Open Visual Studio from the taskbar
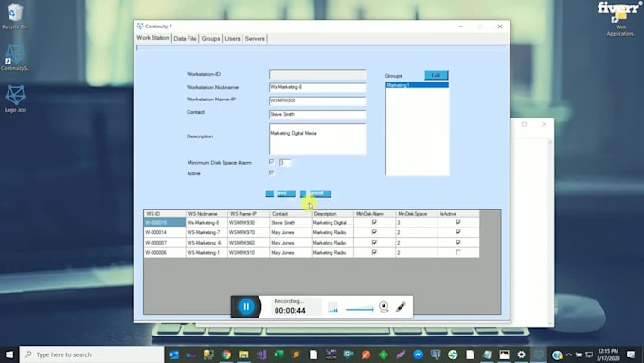Screen dimensions: 644x363 pyautogui.click(x=261, y=354)
